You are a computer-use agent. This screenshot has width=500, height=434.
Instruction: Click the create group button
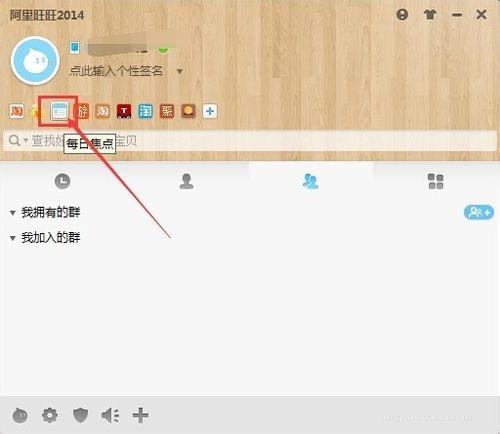pyautogui.click(x=479, y=212)
